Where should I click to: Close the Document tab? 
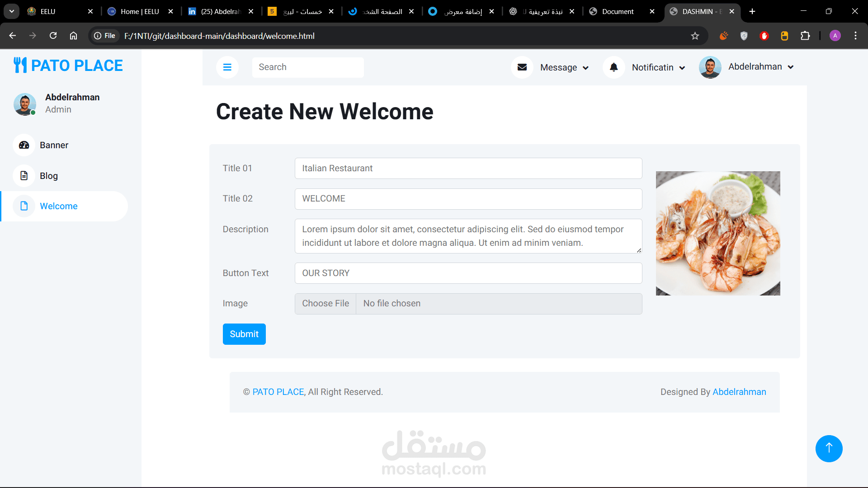(x=652, y=11)
